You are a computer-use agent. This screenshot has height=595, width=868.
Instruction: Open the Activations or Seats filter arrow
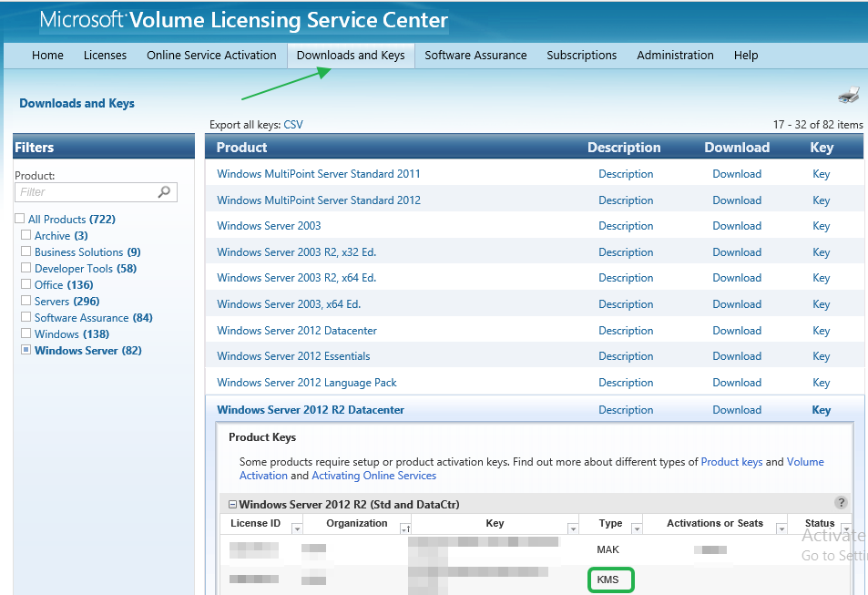pyautogui.click(x=781, y=529)
